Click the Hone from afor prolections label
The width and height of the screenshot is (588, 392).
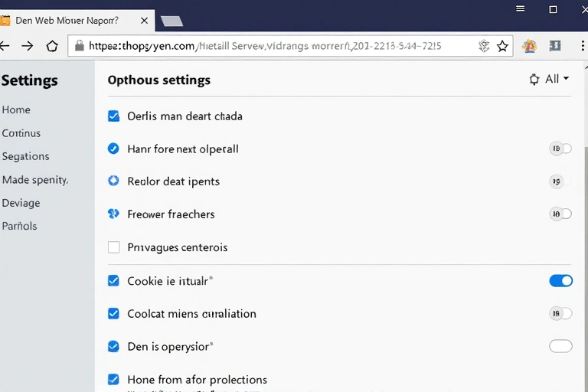[198, 380]
